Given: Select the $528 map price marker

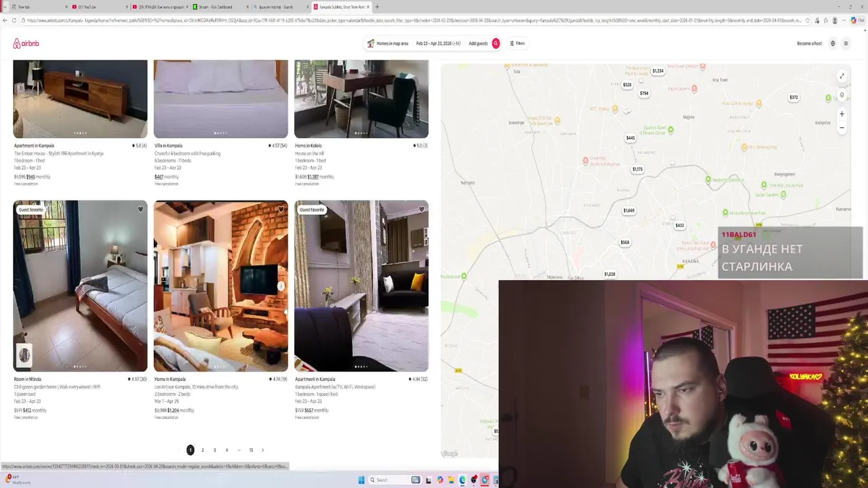Looking at the screenshot, I should point(627,85).
